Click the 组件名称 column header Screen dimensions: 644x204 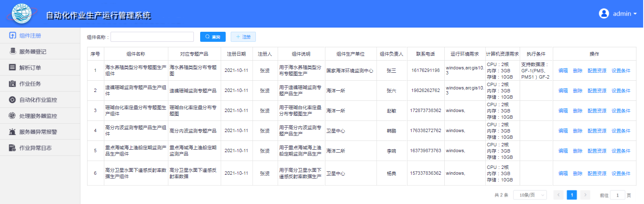click(x=136, y=54)
